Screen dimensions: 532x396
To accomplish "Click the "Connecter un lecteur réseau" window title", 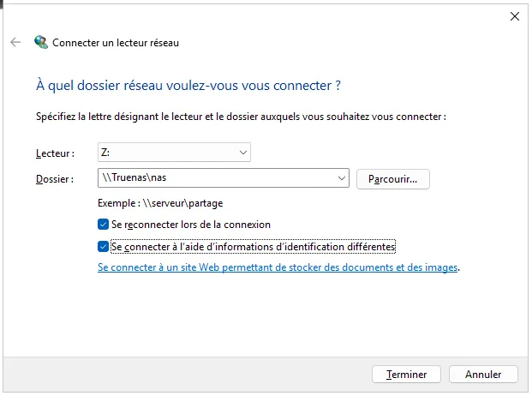I will coord(116,43).
